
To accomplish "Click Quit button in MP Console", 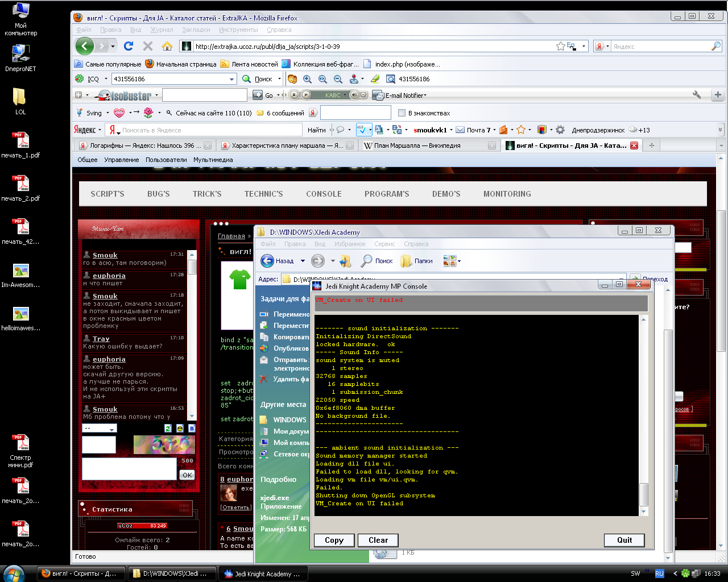I will point(624,540).
